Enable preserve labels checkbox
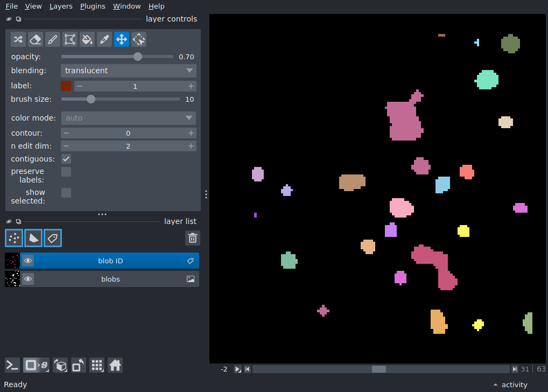 66,172
